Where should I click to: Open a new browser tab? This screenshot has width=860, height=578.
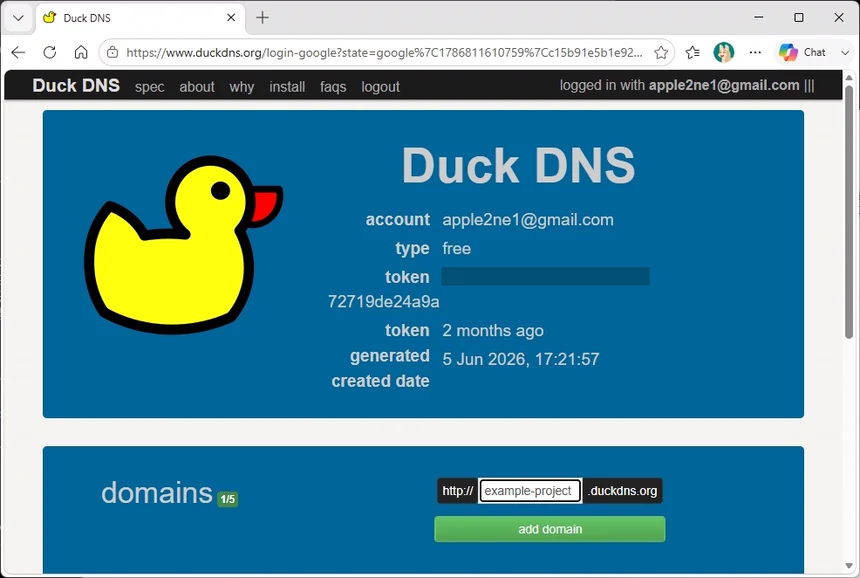262,18
